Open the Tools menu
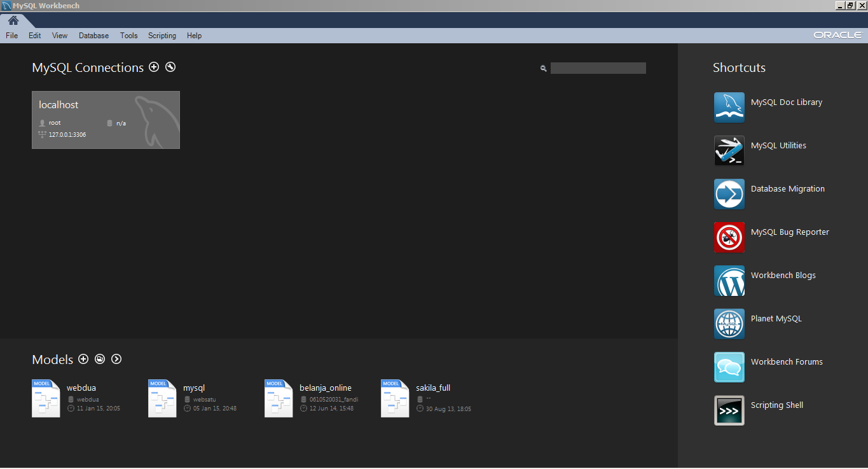The width and height of the screenshot is (868, 469). [x=128, y=36]
